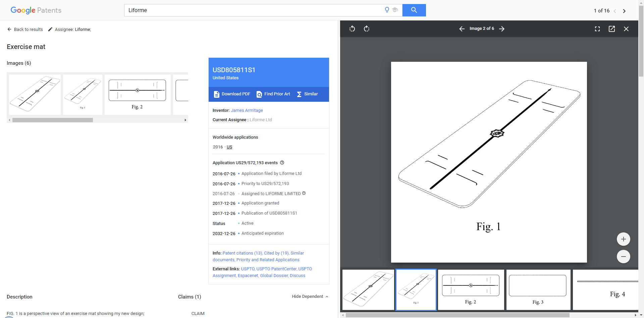The image size is (644, 318).
Task: Open help for application events
Action: pos(282,163)
